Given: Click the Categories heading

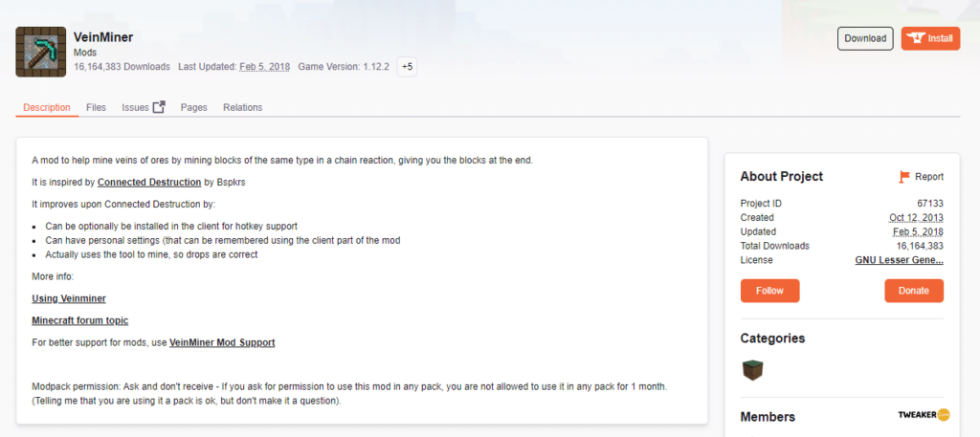Looking at the screenshot, I should 772,339.
